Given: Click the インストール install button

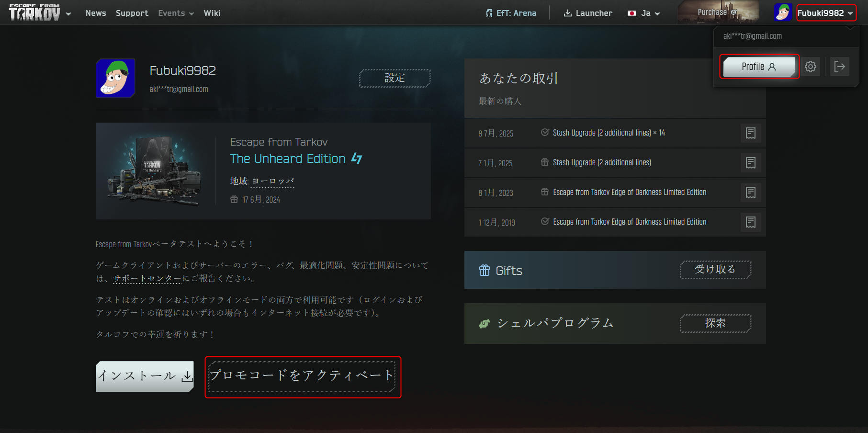Looking at the screenshot, I should pos(145,376).
